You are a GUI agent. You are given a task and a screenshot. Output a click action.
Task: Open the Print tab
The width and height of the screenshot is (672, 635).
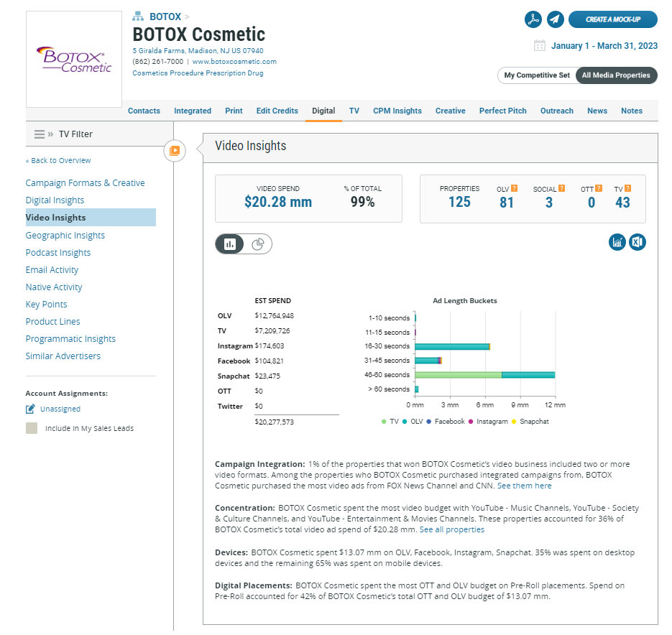click(x=234, y=111)
